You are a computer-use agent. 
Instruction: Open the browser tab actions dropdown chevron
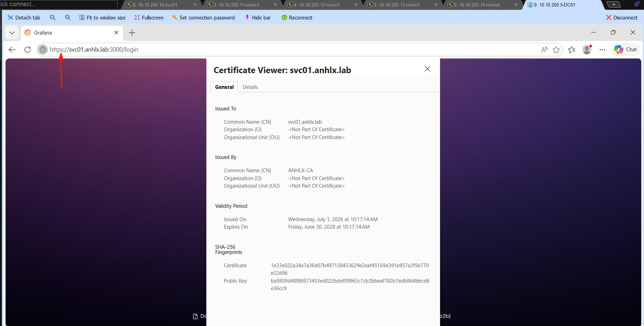point(12,33)
